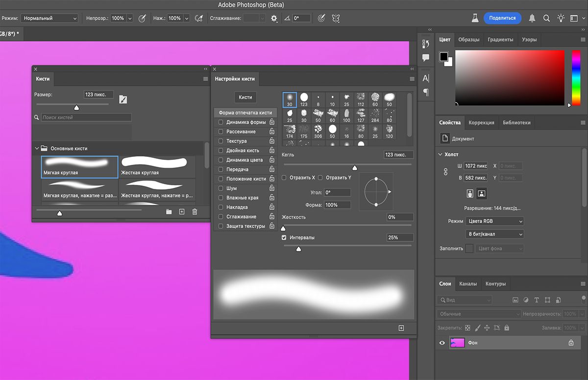Open the Цвета RGB mode dropdown

click(495, 221)
